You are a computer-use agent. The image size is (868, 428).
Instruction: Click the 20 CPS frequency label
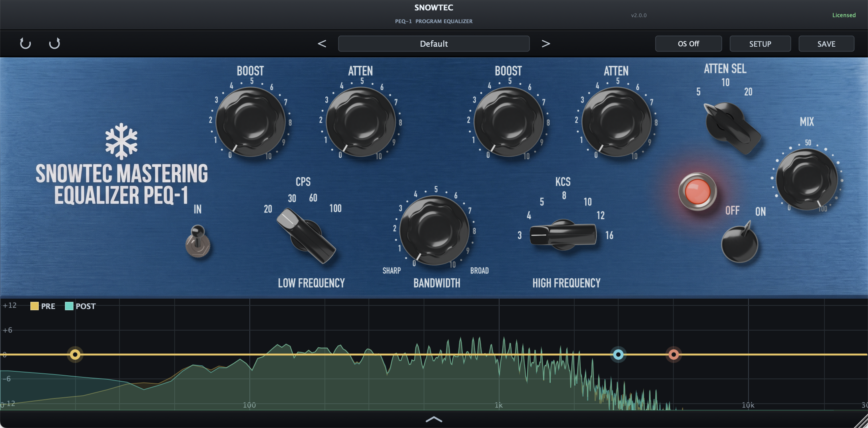click(268, 209)
